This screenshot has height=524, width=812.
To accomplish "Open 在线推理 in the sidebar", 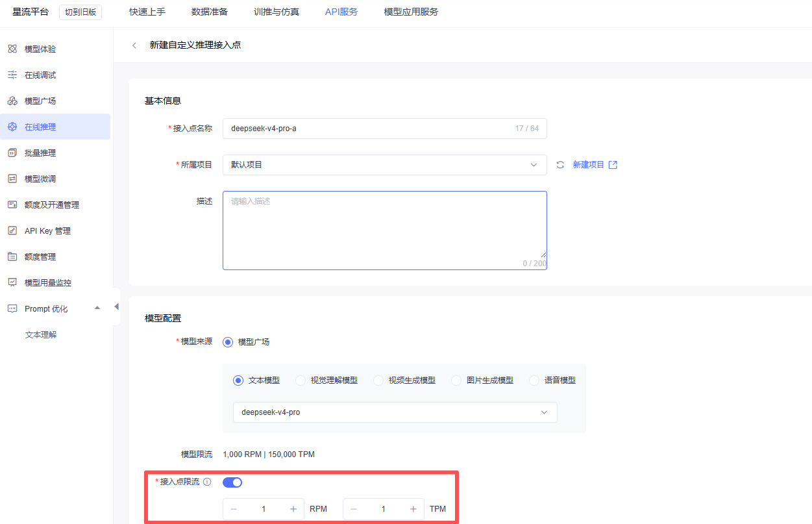I will point(55,127).
